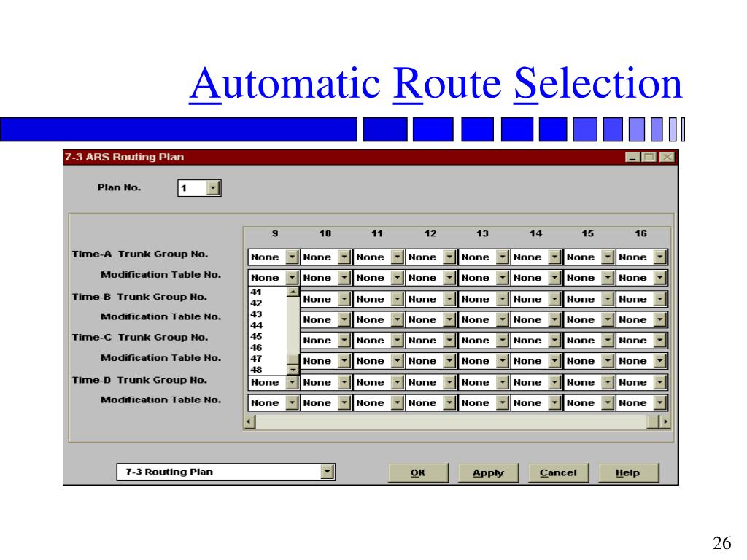The image size is (747, 560).
Task: Open Time-A Trunk Group column 14 dropdown
Action: click(x=554, y=257)
